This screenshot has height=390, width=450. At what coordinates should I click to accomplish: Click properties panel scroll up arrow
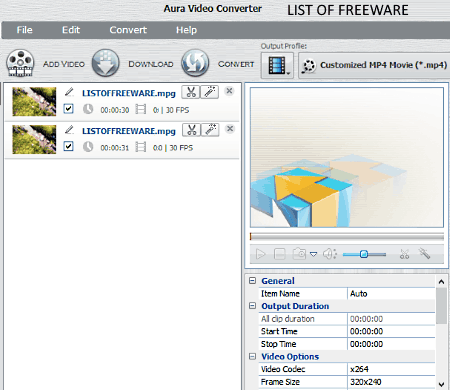point(441,282)
